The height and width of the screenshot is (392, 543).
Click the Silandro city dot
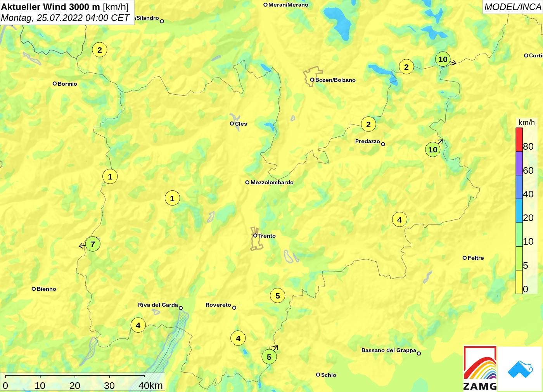[x=162, y=21]
